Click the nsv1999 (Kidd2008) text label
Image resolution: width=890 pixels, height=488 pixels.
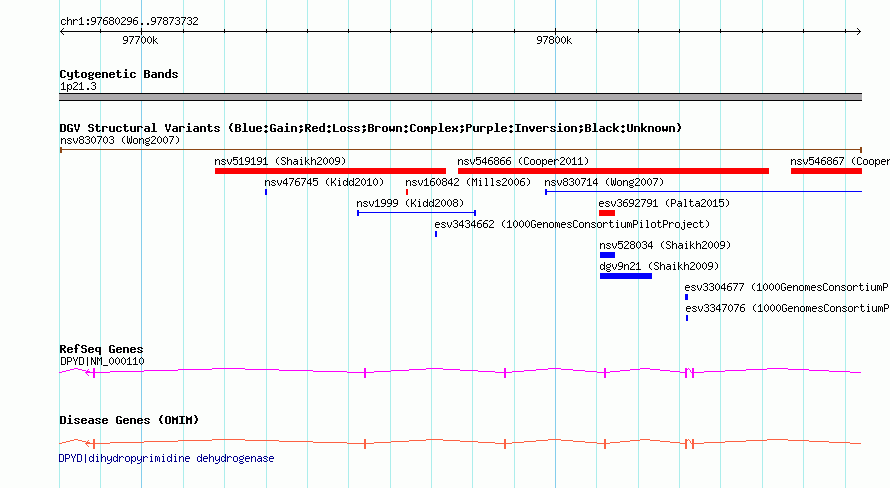click(410, 203)
